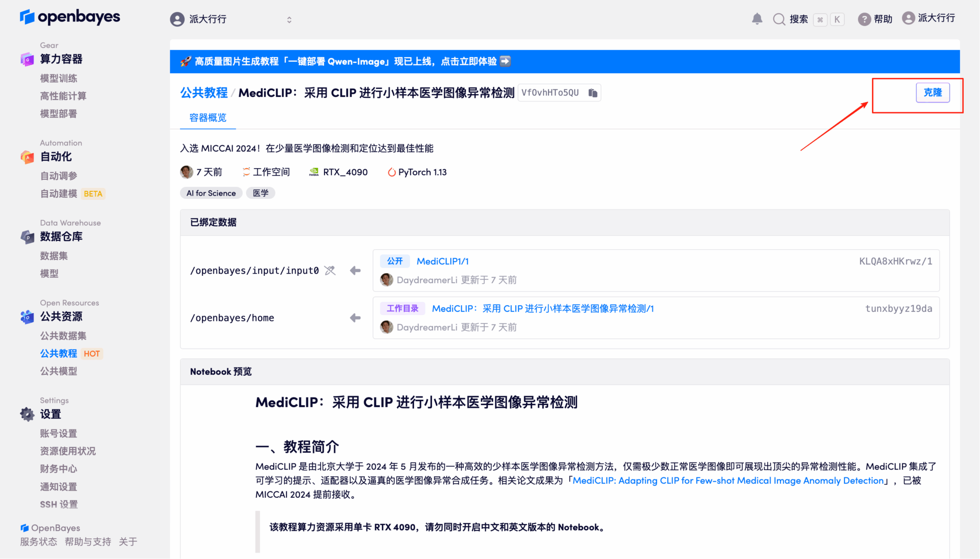Click the 克隆 button
This screenshot has height=559, width=980.
point(933,92)
